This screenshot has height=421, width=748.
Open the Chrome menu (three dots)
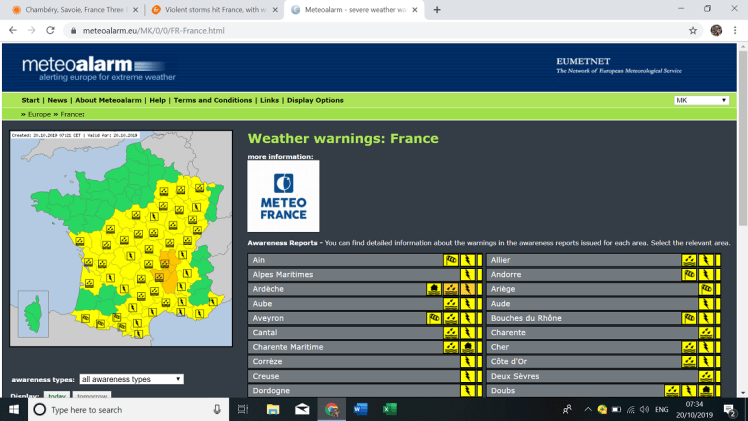[x=735, y=31]
